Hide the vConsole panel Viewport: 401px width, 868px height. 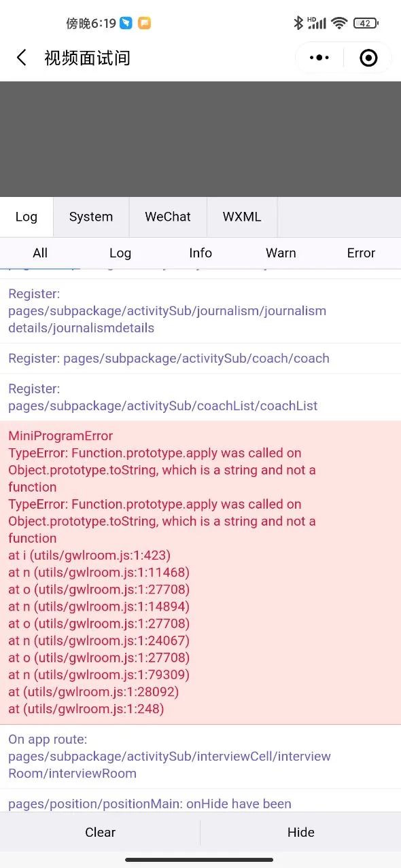(x=300, y=832)
